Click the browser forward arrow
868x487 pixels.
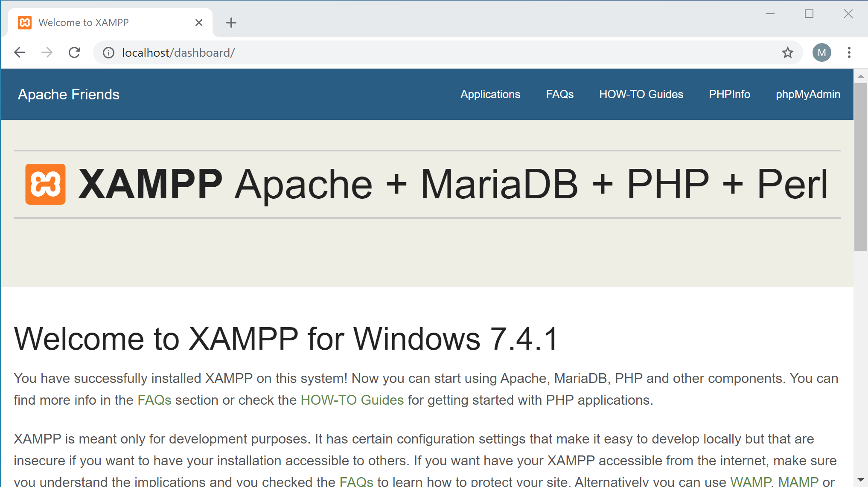(47, 52)
